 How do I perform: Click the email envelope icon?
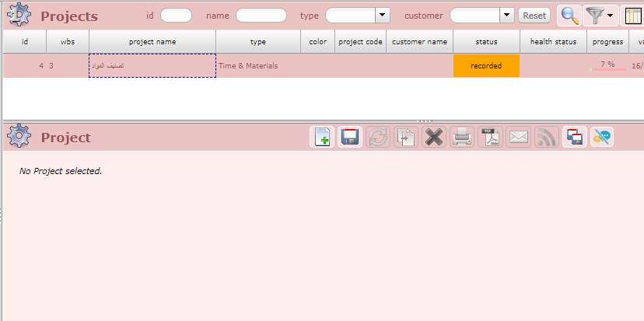point(518,138)
